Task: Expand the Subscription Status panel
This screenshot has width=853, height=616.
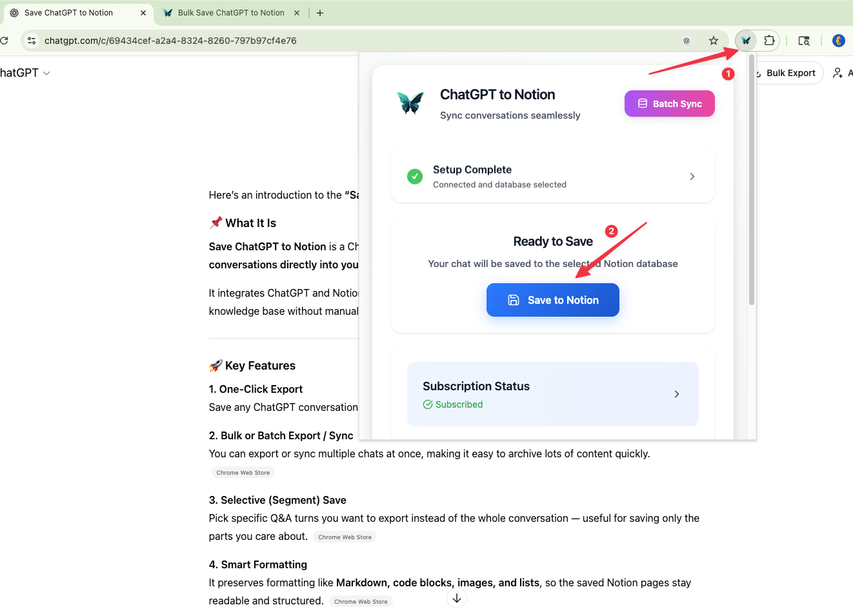Action: coord(676,394)
